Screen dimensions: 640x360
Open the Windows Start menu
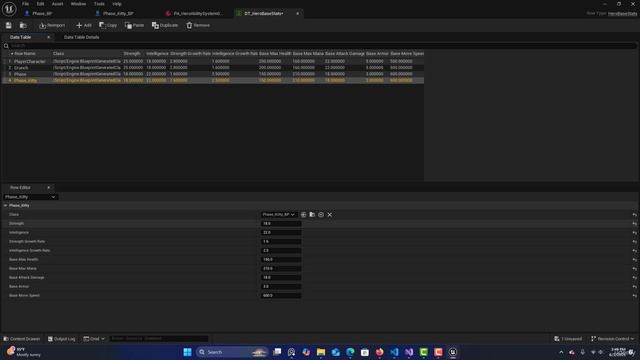[x=187, y=352]
